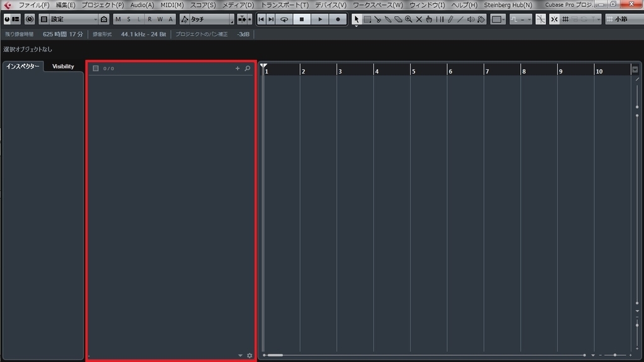Select the Mute X tool
644x362 pixels.
click(419, 19)
